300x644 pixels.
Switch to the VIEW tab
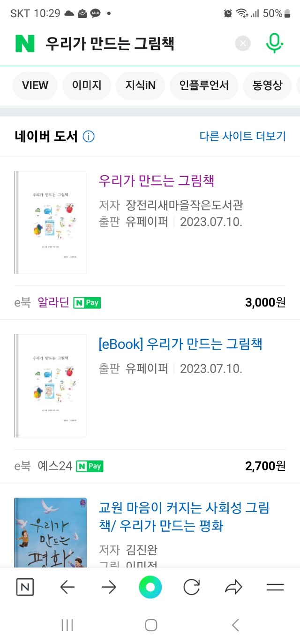coord(35,85)
